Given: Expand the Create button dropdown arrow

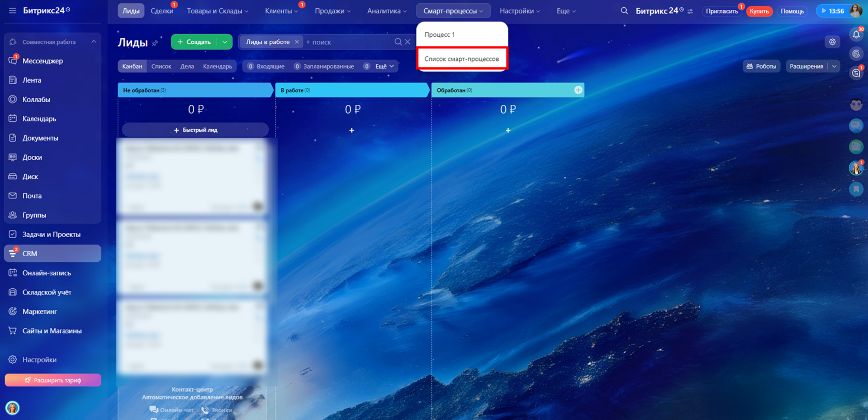Looking at the screenshot, I should pos(225,42).
